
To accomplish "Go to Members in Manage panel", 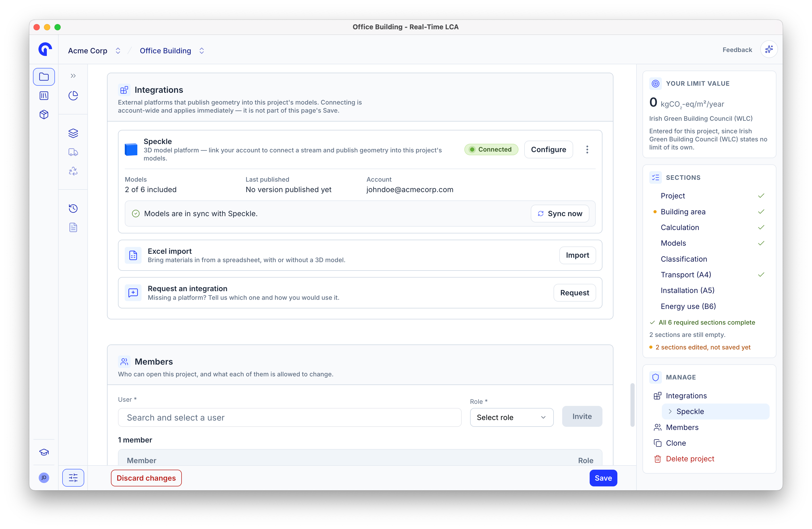I will point(682,427).
